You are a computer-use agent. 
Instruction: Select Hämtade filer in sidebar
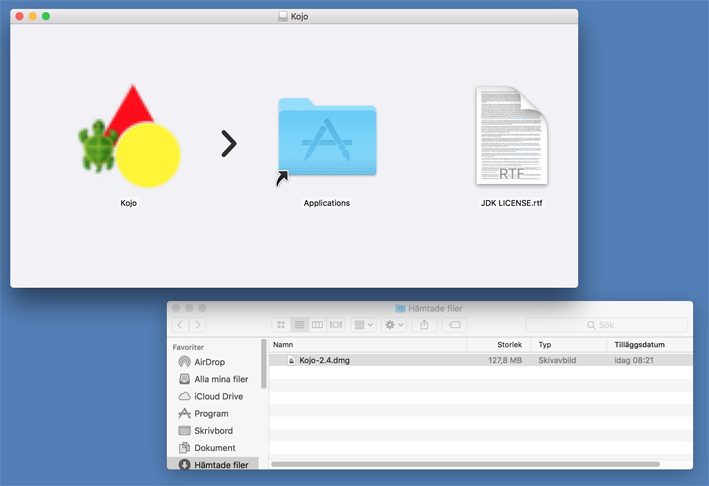[x=213, y=464]
